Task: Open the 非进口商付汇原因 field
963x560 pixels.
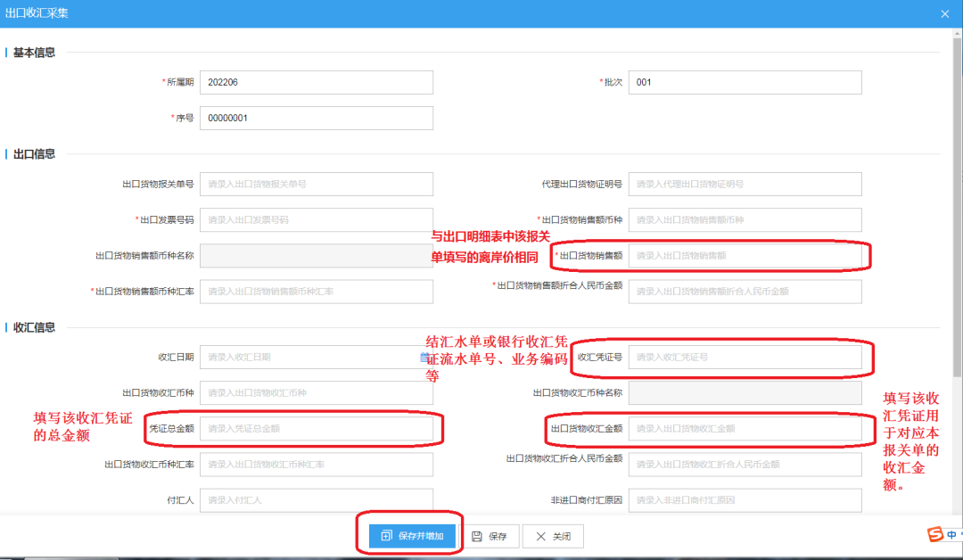Action: [x=745, y=500]
